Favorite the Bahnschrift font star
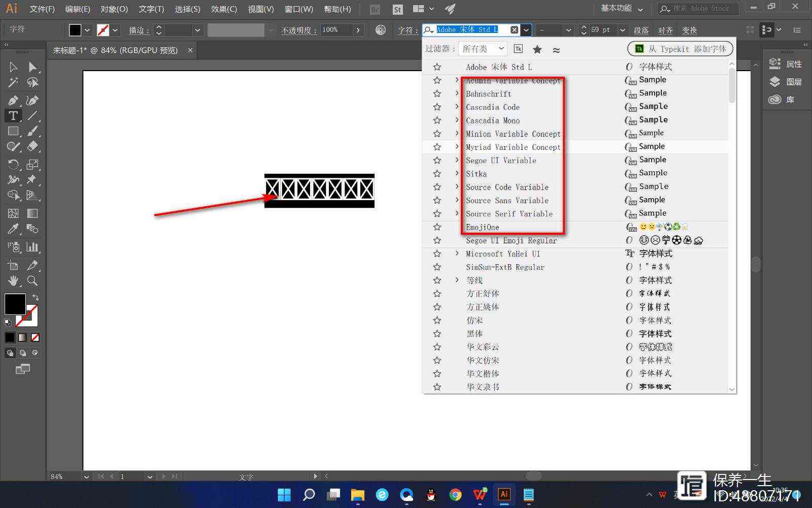The image size is (812, 508). pos(437,93)
